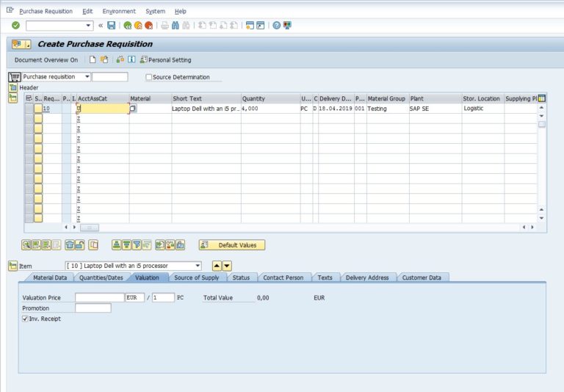Click the table vertical scroll down arrow
564x392 pixels.
[541, 218]
